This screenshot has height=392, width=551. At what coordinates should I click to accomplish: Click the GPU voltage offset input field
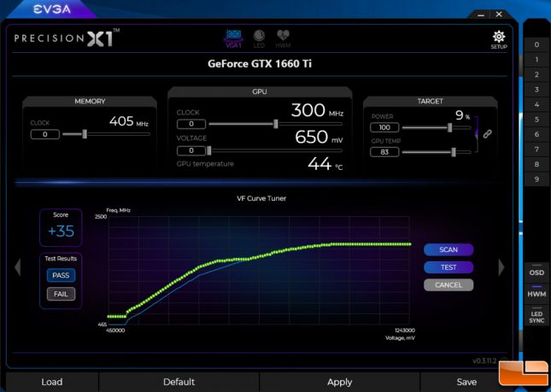pos(191,150)
